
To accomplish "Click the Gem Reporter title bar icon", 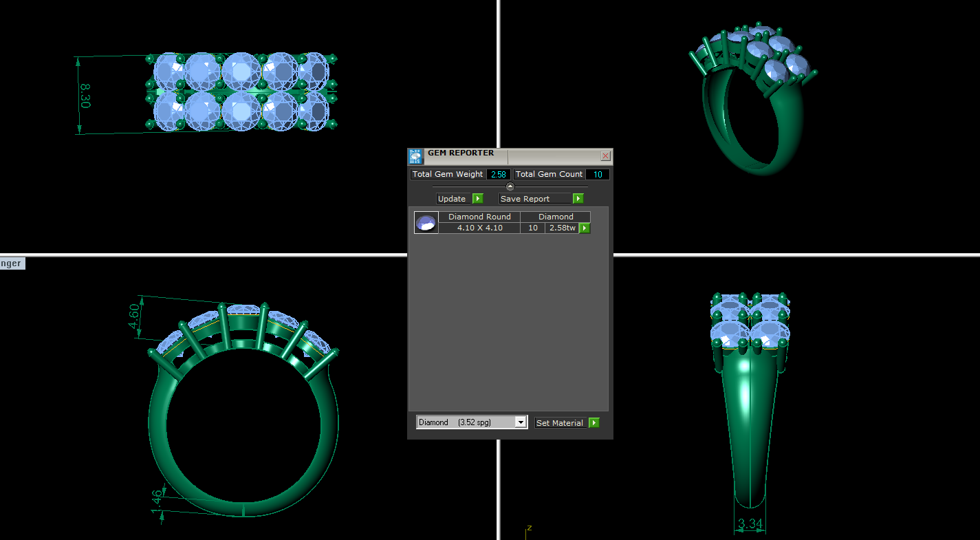I will (415, 156).
